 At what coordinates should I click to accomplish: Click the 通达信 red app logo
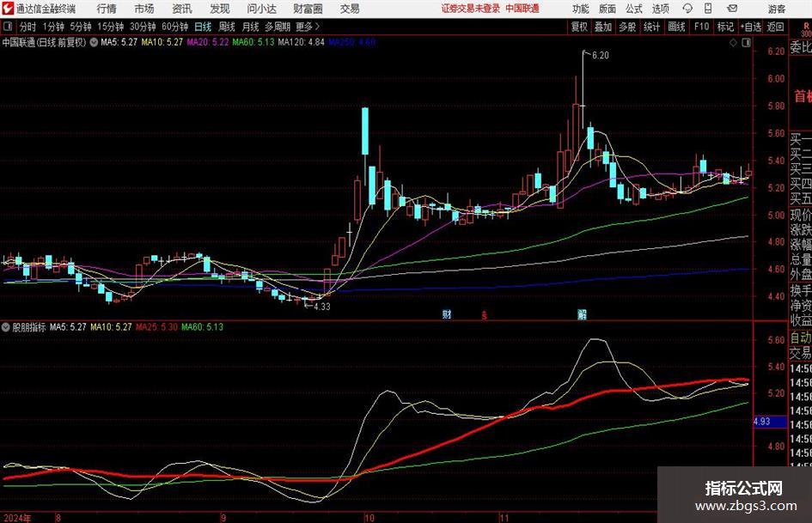pyautogui.click(x=8, y=9)
